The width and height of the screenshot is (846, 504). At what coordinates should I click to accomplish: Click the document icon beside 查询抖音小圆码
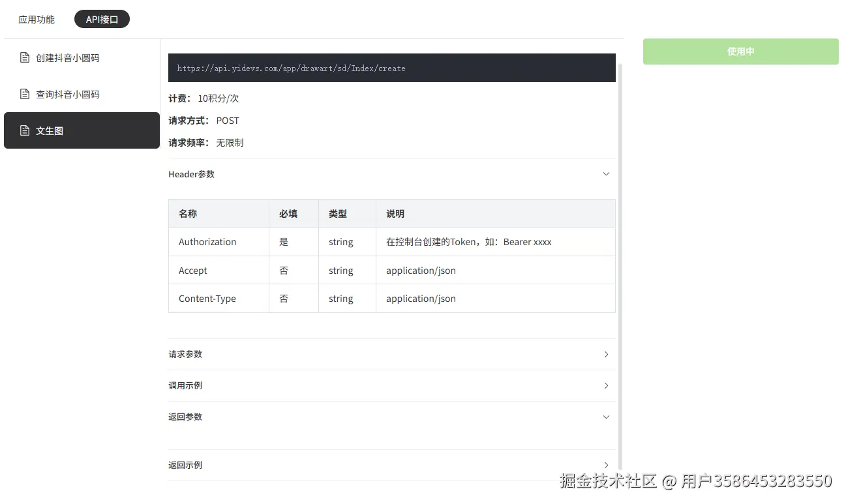point(25,94)
